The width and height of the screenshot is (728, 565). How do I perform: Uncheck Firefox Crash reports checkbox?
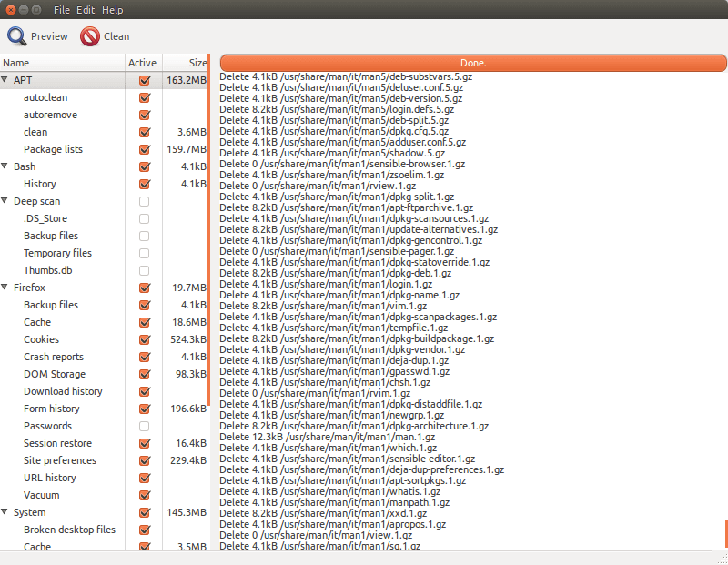coord(145,357)
